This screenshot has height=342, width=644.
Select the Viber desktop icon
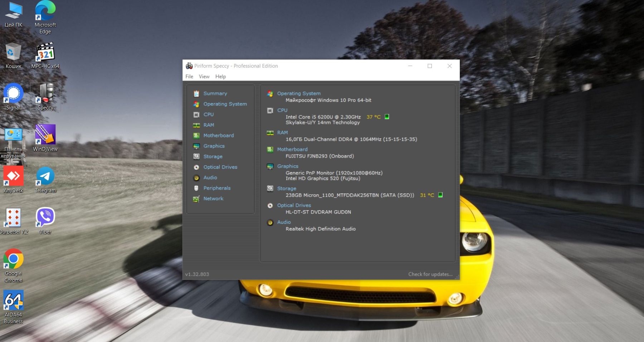click(x=45, y=221)
